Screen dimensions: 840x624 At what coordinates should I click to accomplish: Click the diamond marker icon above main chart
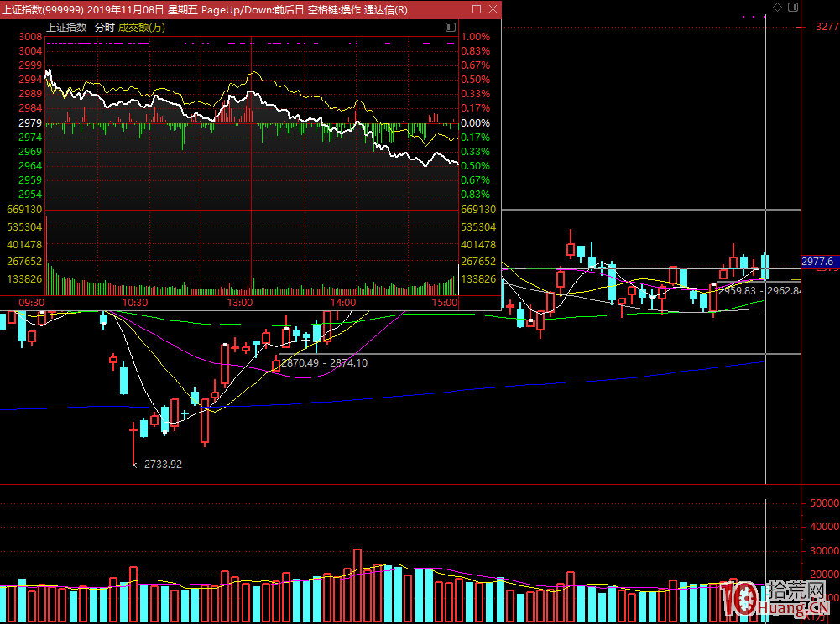(x=777, y=7)
